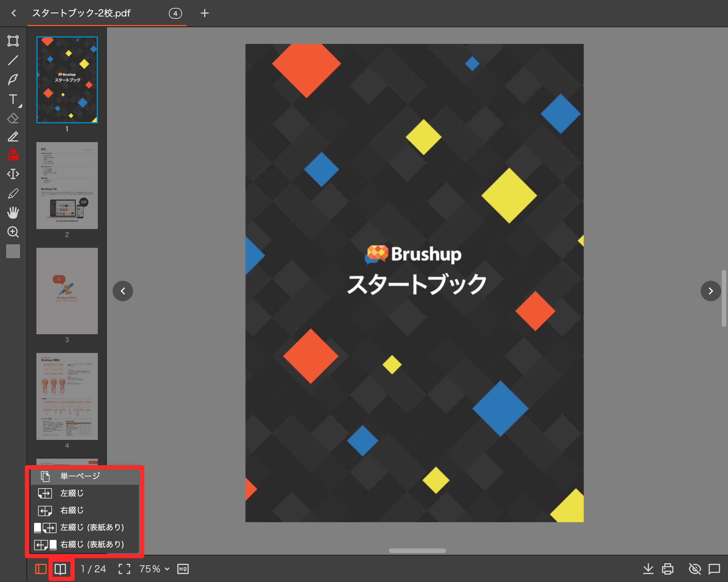Select the highlighter marker tool
The width and height of the screenshot is (728, 582).
click(13, 194)
